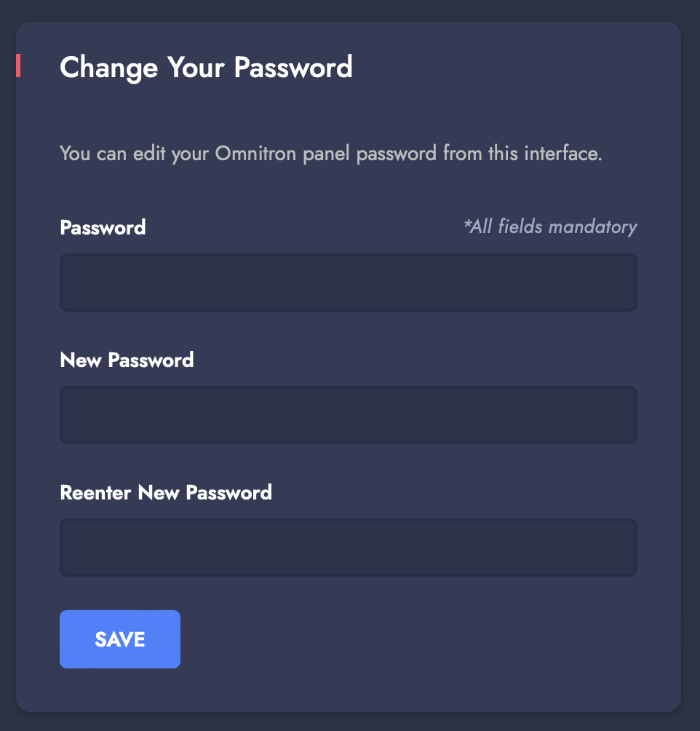This screenshot has height=731, width=700.
Task: Click the Change Your Password heading
Action: click(x=206, y=68)
